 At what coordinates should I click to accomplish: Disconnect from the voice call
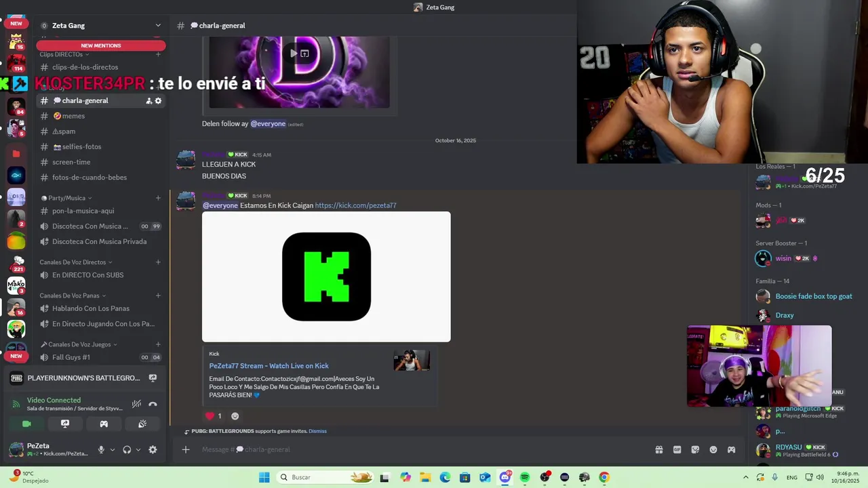click(153, 404)
